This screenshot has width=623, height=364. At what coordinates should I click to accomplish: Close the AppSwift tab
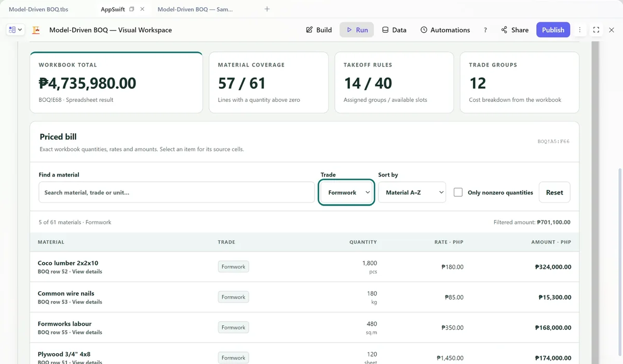142,9
